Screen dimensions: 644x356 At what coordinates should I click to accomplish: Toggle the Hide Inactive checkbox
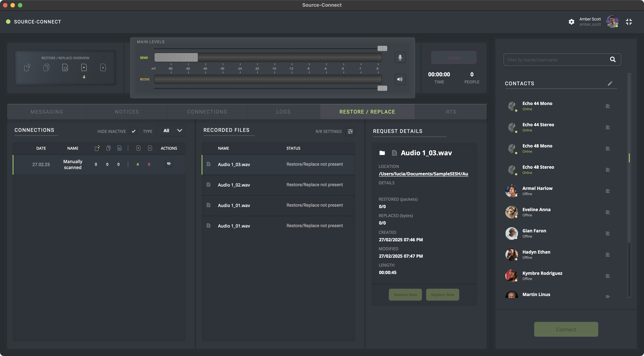133,131
